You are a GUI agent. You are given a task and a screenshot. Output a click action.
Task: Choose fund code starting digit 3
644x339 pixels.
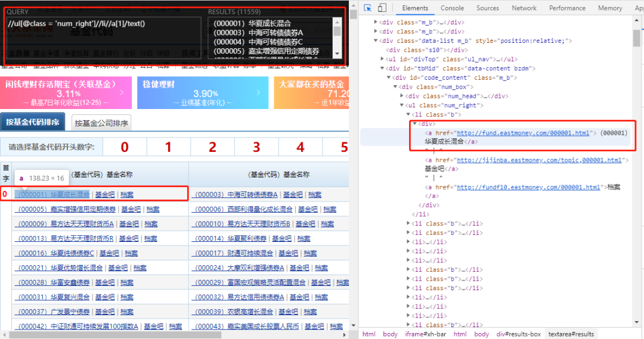(256, 147)
